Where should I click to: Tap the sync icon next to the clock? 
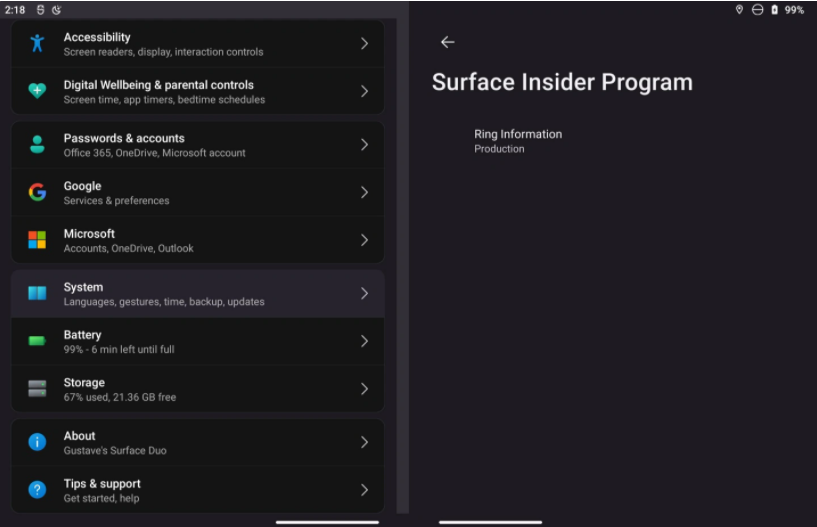(x=41, y=9)
